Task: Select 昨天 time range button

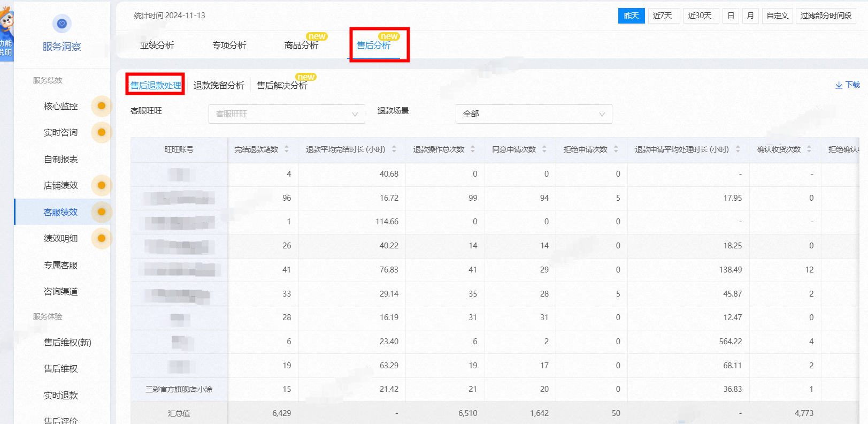Action: click(x=632, y=16)
